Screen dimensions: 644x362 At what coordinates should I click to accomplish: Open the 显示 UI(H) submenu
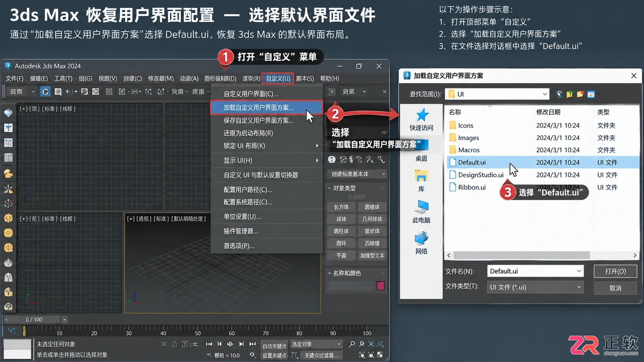267,160
